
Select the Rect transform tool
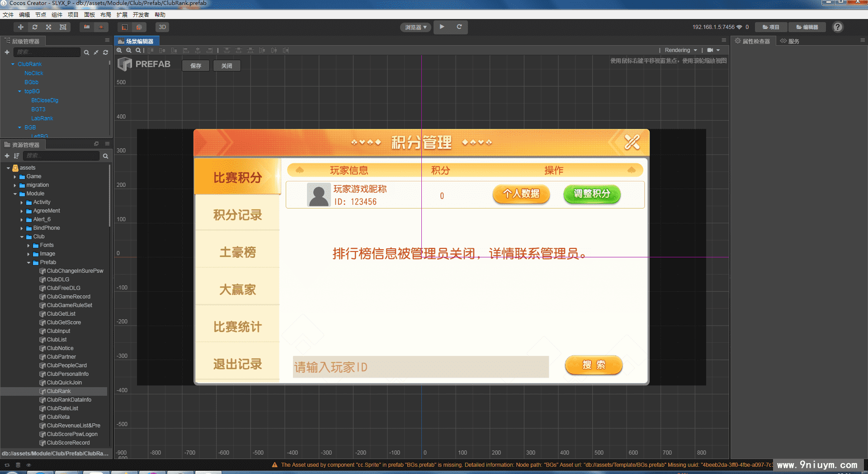point(63,27)
